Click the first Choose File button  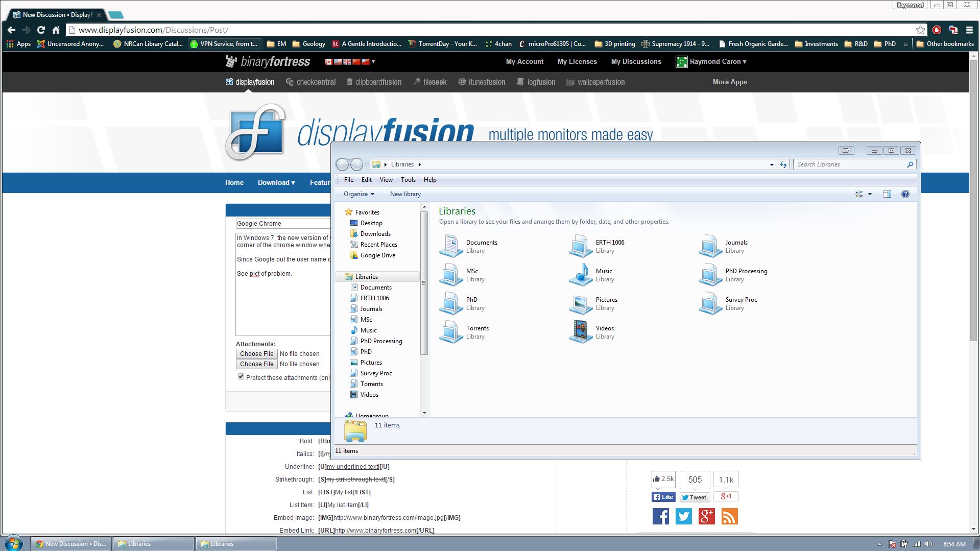(256, 354)
